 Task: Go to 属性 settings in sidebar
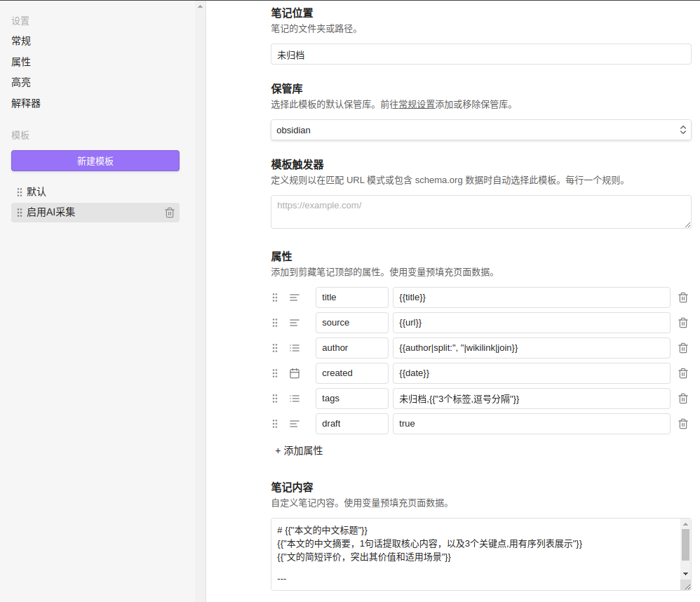[x=21, y=62]
